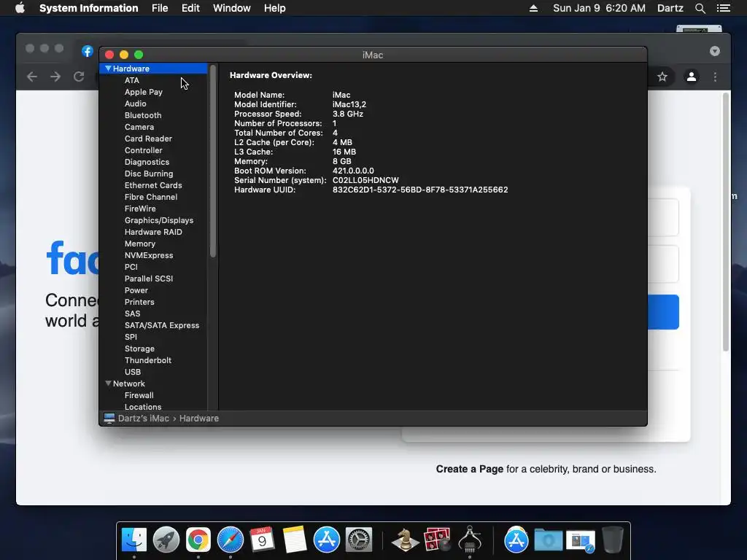The width and height of the screenshot is (747, 560).
Task: Open Chrome tab search dropdown arrow
Action: tap(715, 51)
